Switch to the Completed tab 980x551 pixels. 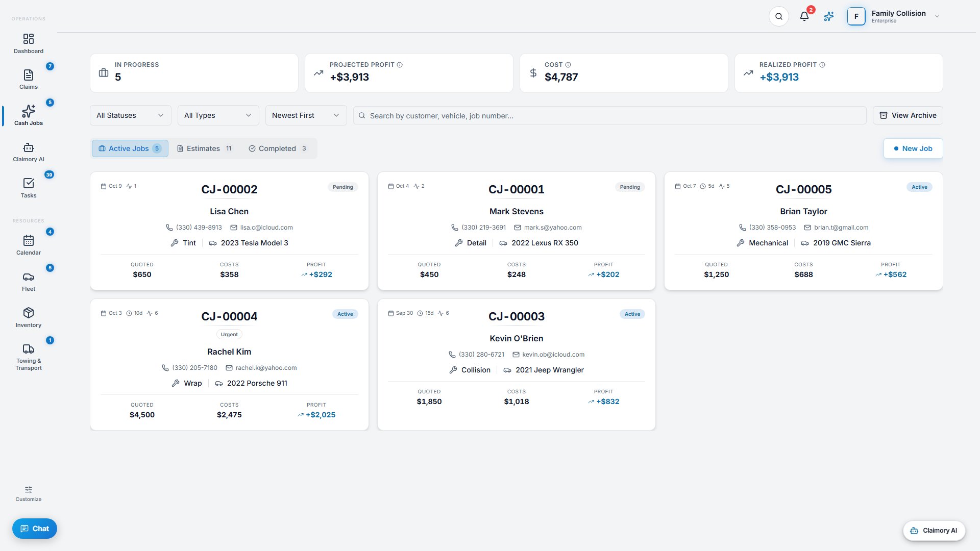point(278,148)
